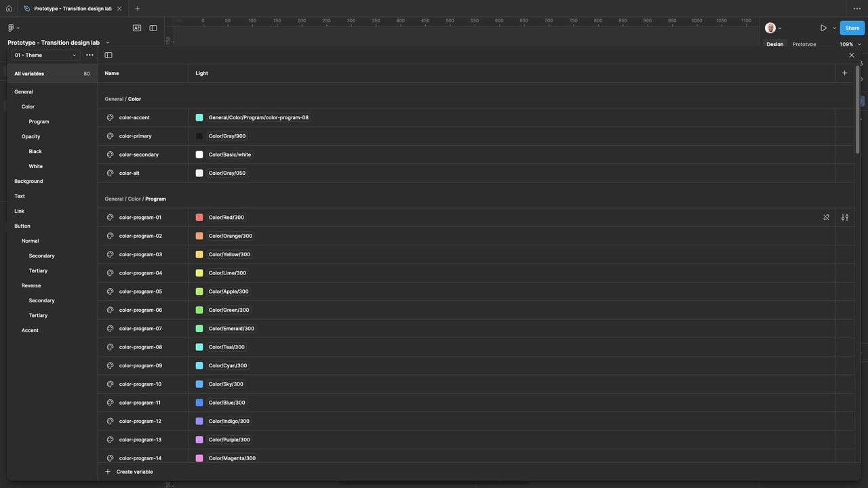The image size is (868, 488).
Task: Click the plus icon to add a new mode column
Action: coord(844,73)
